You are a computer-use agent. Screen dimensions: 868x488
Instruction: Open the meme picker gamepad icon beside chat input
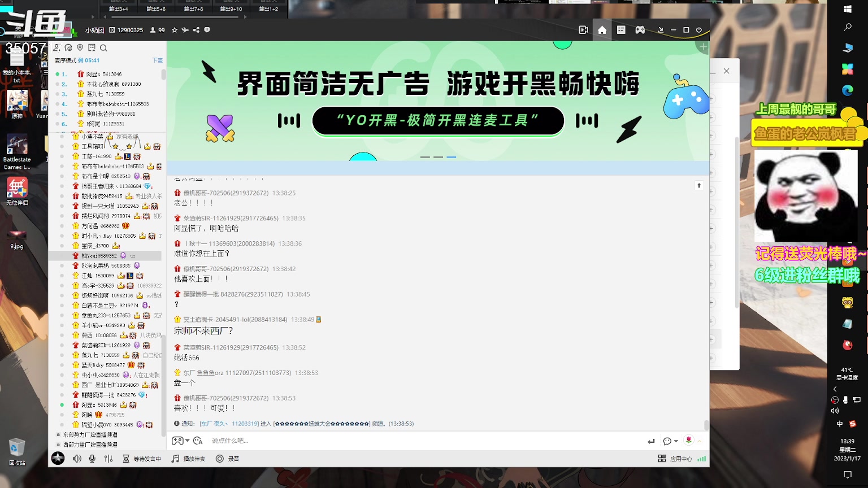[x=177, y=441]
